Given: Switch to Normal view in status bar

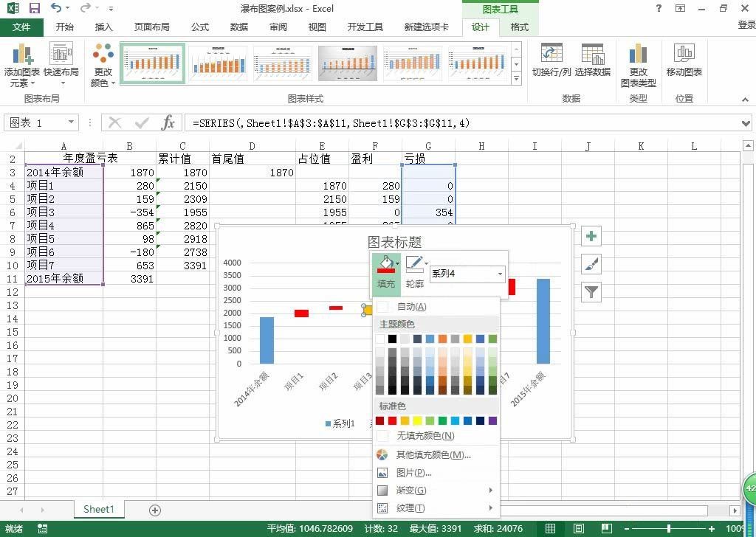Looking at the screenshot, I should pyautogui.click(x=550, y=528).
